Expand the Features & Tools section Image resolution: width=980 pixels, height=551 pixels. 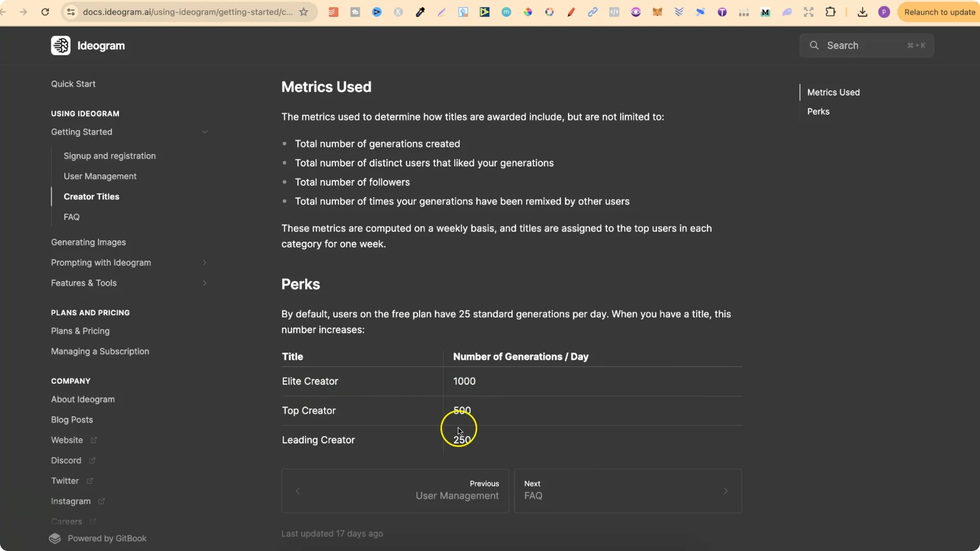[205, 283]
